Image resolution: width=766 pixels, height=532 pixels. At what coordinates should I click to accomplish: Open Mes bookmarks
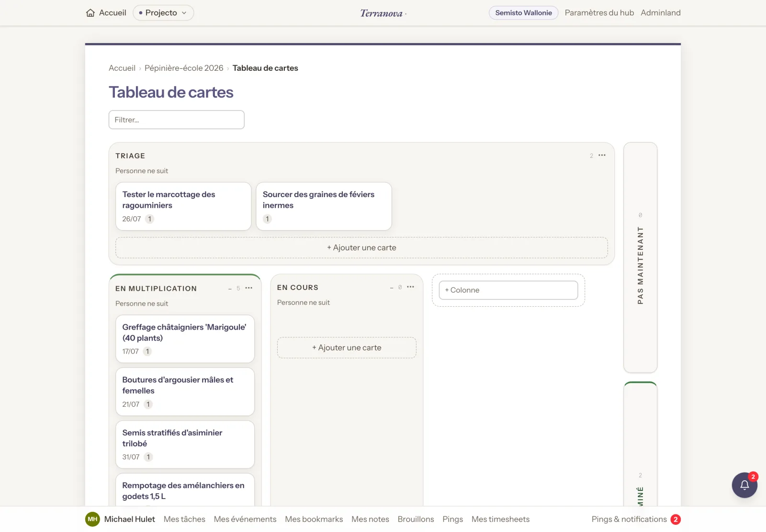point(314,519)
